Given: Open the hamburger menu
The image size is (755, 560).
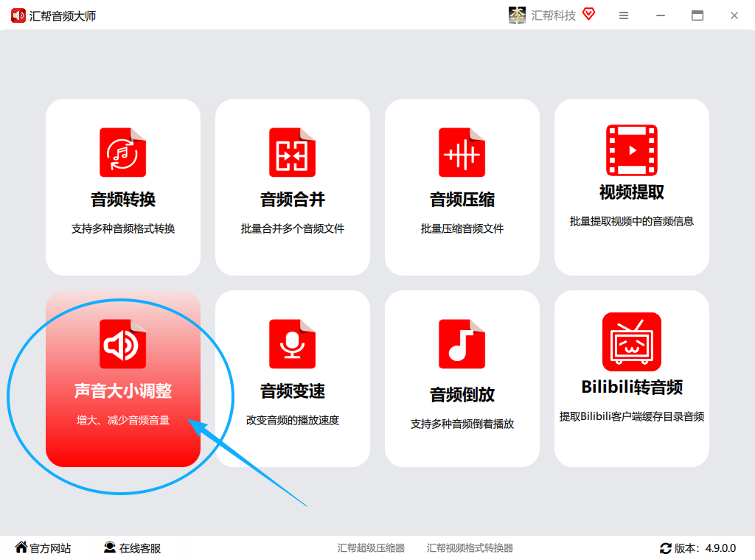Looking at the screenshot, I should pyautogui.click(x=624, y=15).
